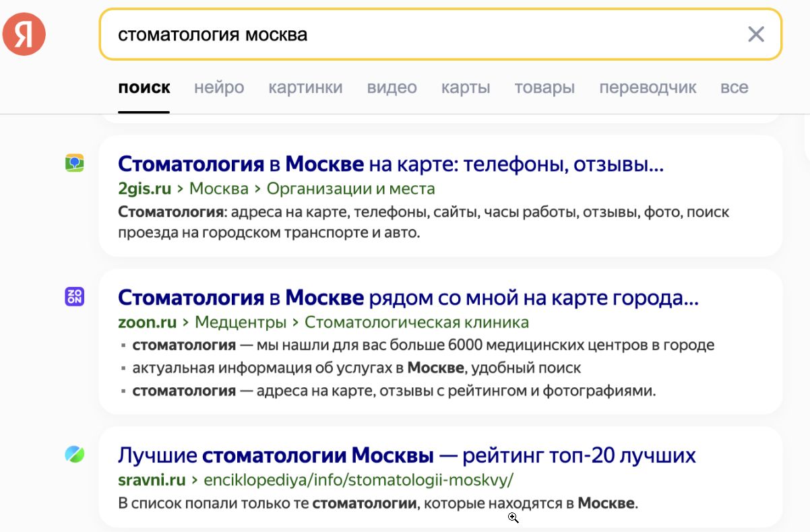
Task: Open the 'переводчик' tab
Action: 648,88
